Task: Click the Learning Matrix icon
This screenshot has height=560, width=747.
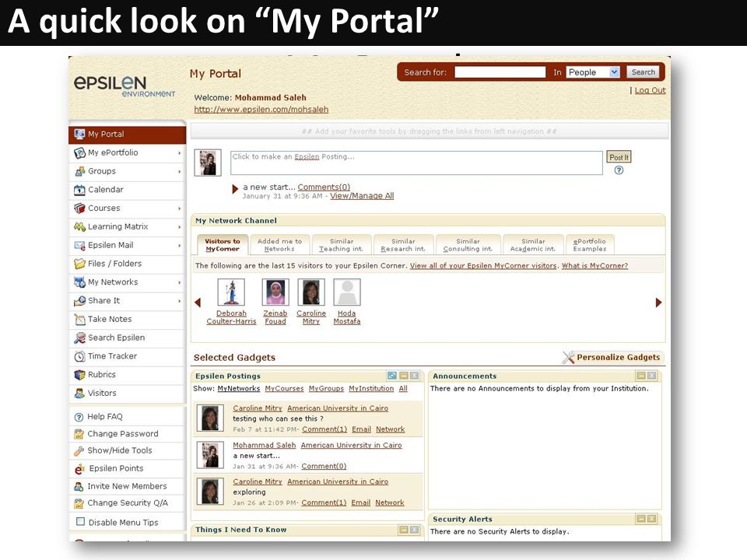Action: click(79, 226)
